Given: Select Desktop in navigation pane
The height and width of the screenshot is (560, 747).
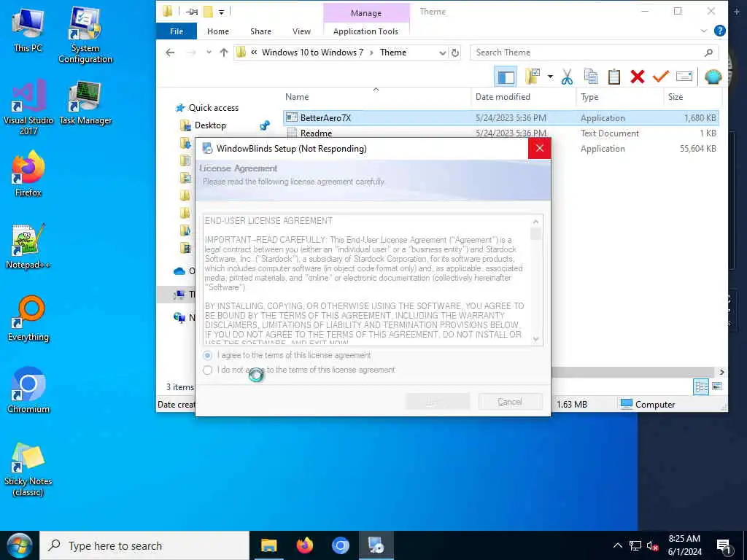Looking at the screenshot, I should coord(210,125).
